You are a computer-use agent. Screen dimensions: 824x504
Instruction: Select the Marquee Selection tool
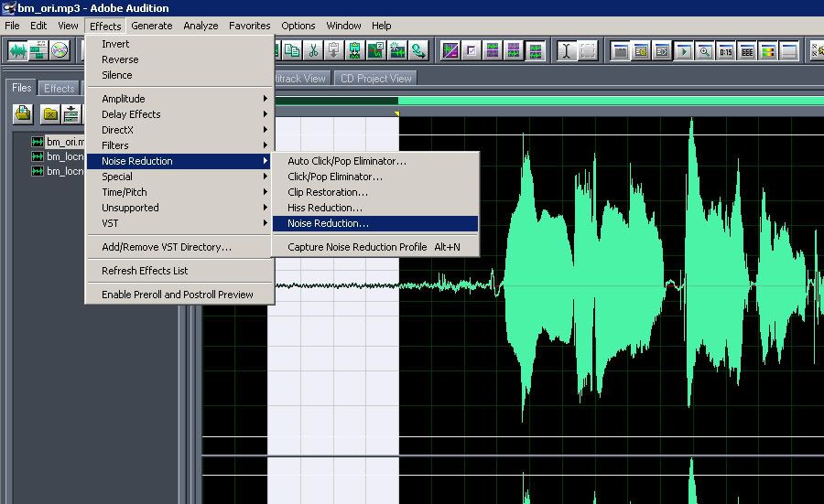click(588, 51)
